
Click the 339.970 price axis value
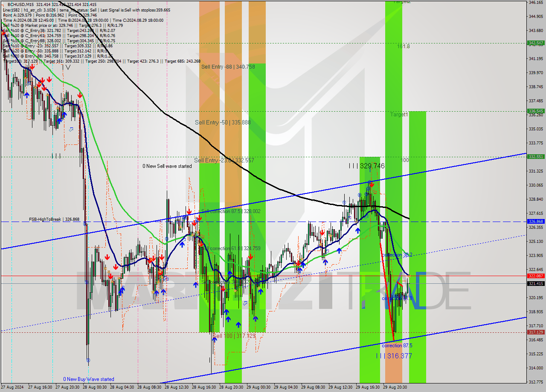pos(536,73)
